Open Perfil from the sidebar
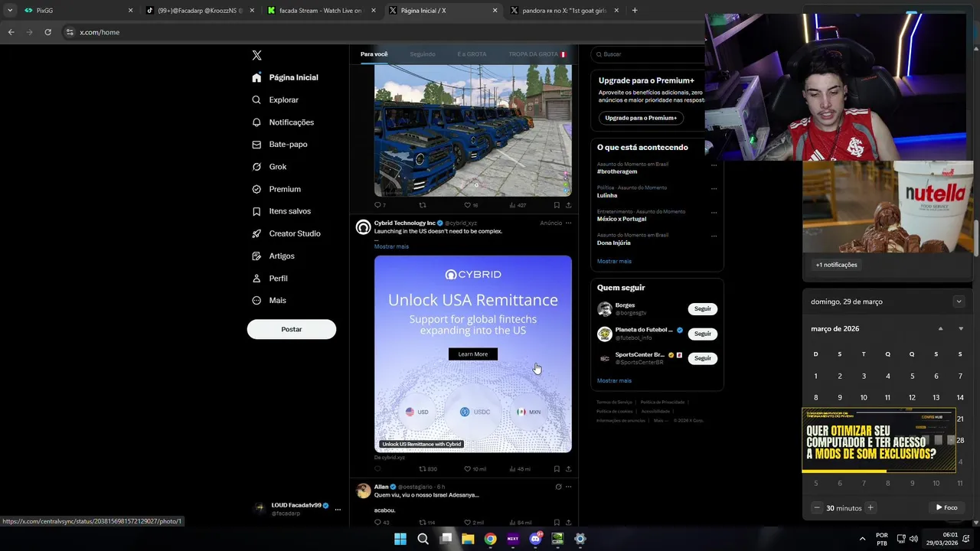980x551 pixels. tap(269, 279)
